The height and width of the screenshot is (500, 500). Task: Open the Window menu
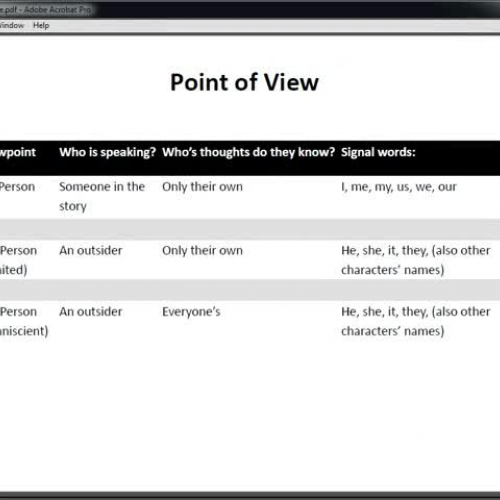[12, 25]
